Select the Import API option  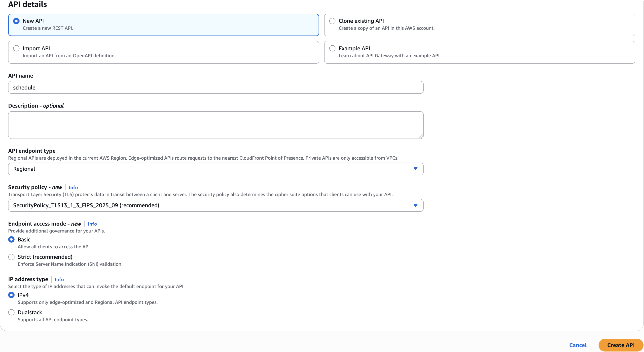tap(16, 48)
